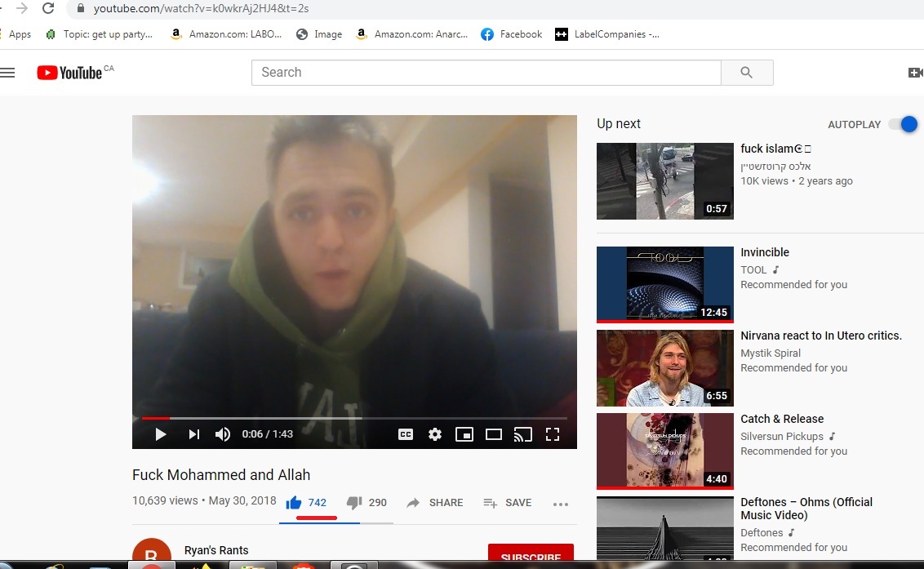
Task: Mute the video using the speaker icon
Action: (x=222, y=434)
